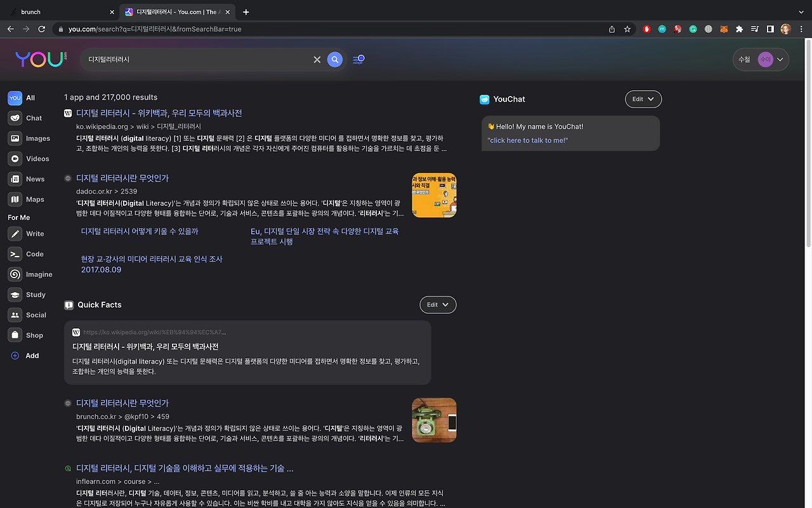Open the Chat sidebar icon

coord(15,118)
